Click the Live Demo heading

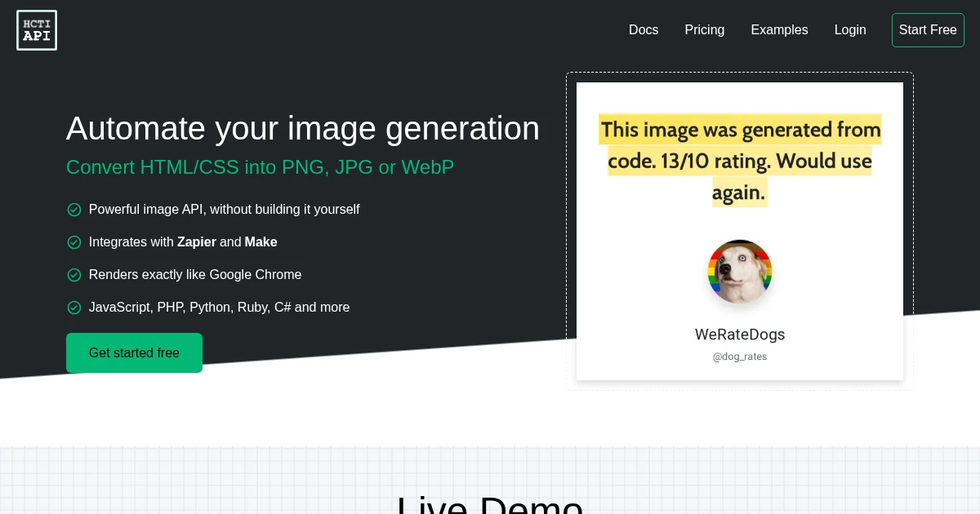point(490,504)
